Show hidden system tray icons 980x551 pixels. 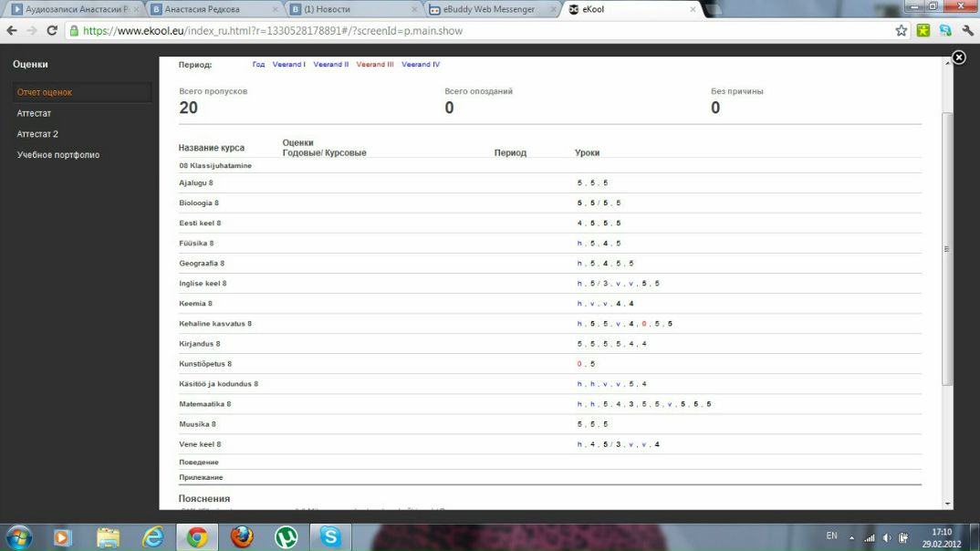coord(850,537)
